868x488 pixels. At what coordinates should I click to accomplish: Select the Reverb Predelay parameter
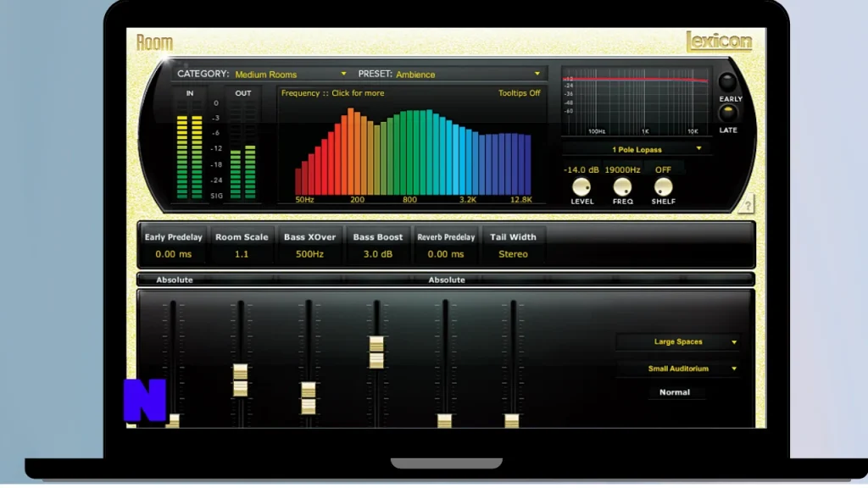(x=446, y=245)
